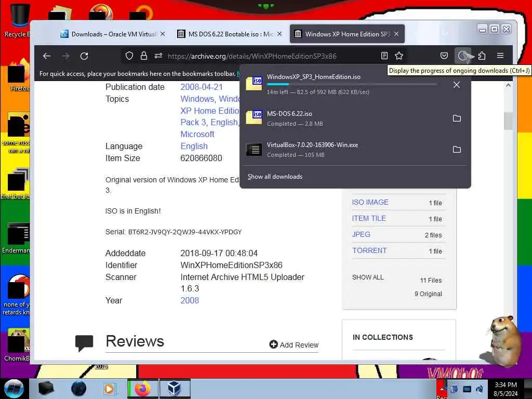The height and width of the screenshot is (399, 532).
Task: Open the Microsoft topic link
Action: coord(197,135)
